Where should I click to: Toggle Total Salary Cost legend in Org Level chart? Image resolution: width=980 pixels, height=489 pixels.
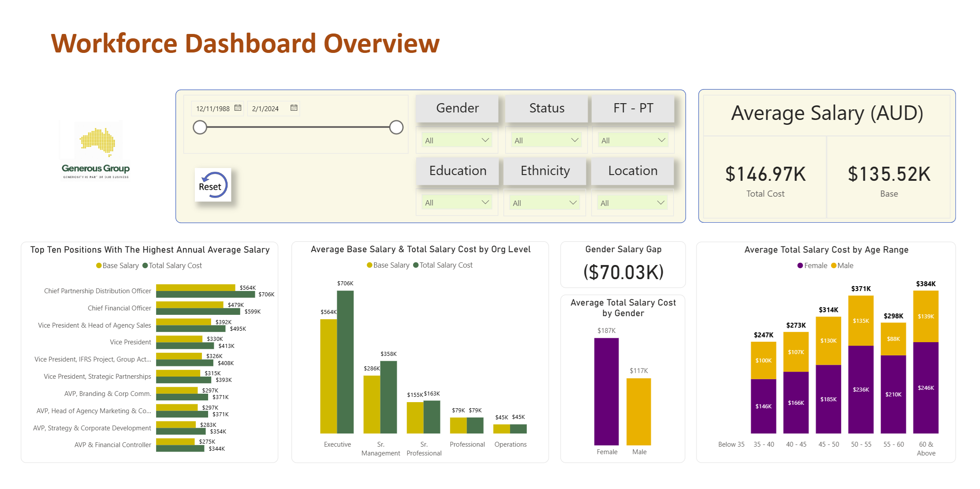tap(443, 265)
